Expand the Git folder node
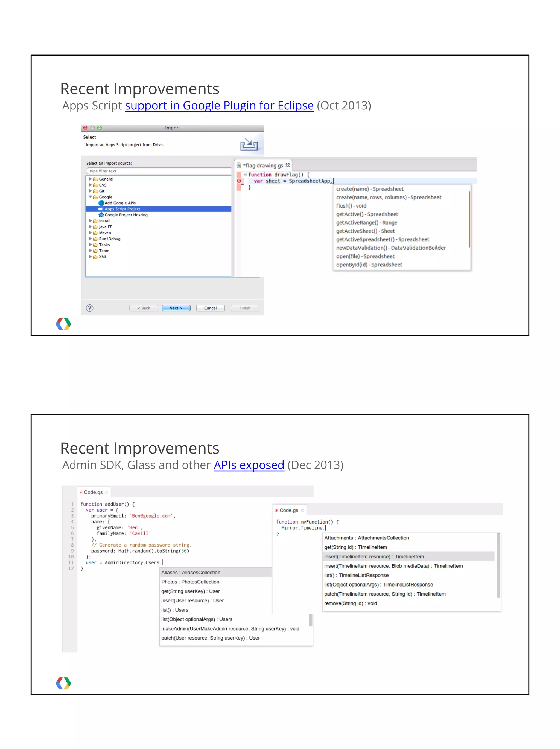 click(90, 191)
